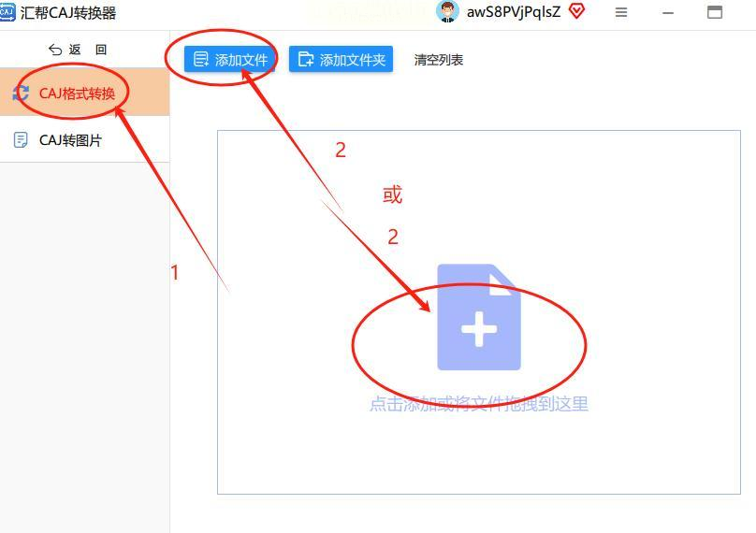Minimize the converter window

tap(668, 13)
